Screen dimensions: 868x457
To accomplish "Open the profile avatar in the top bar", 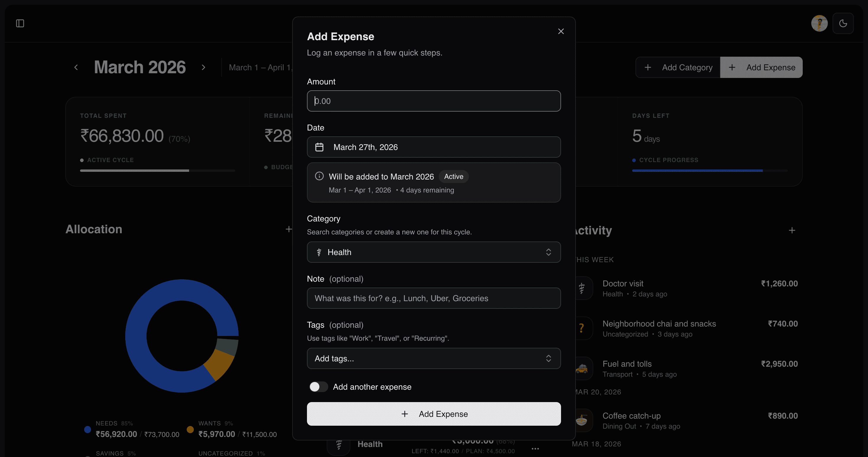I will point(820,23).
